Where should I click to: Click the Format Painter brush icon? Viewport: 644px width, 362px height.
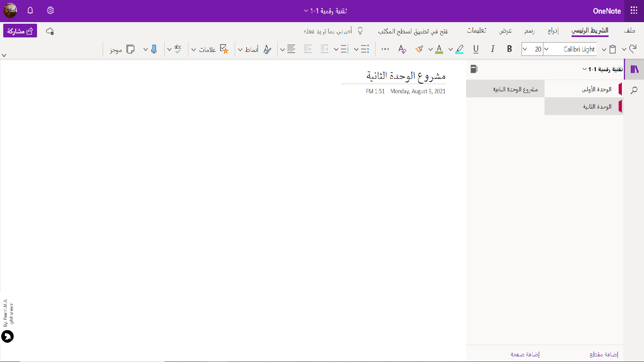click(x=419, y=49)
